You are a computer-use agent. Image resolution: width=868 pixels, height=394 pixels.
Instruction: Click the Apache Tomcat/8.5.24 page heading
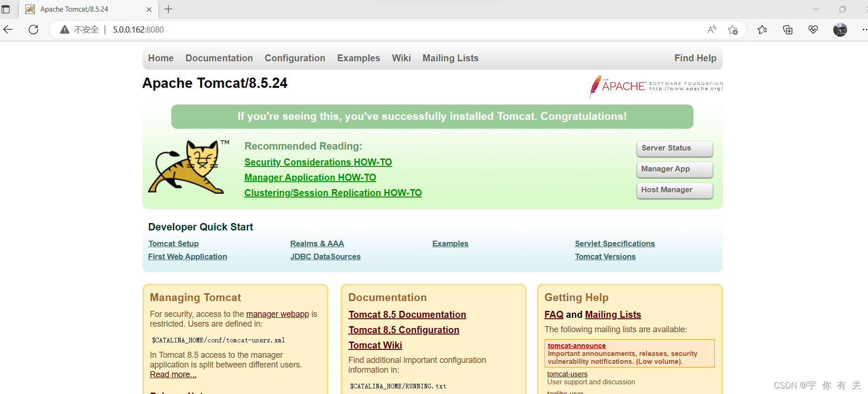coord(215,83)
